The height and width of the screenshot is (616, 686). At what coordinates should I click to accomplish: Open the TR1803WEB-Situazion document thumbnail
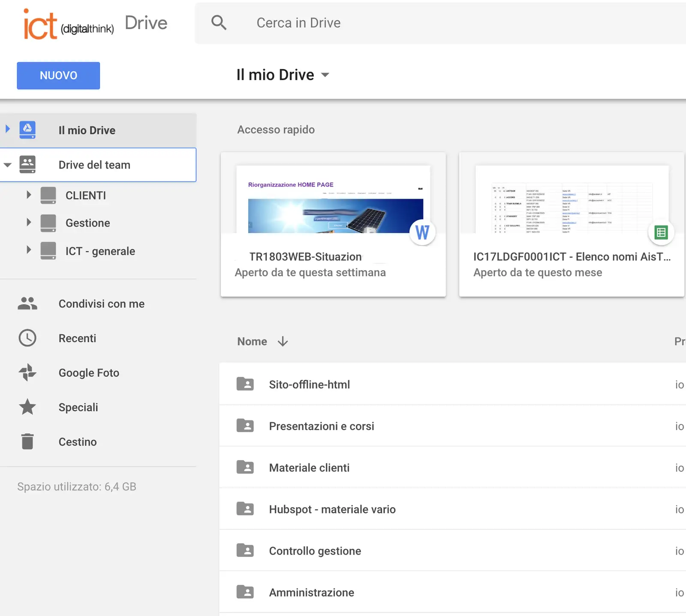tap(333, 199)
